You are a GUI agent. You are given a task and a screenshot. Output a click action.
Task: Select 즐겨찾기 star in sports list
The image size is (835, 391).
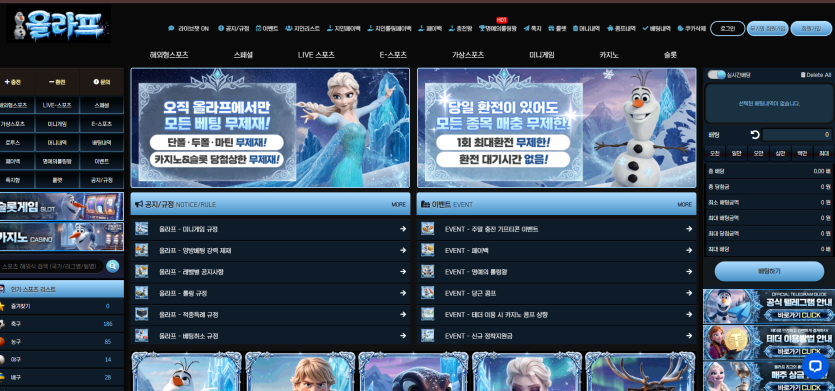tap(62, 306)
